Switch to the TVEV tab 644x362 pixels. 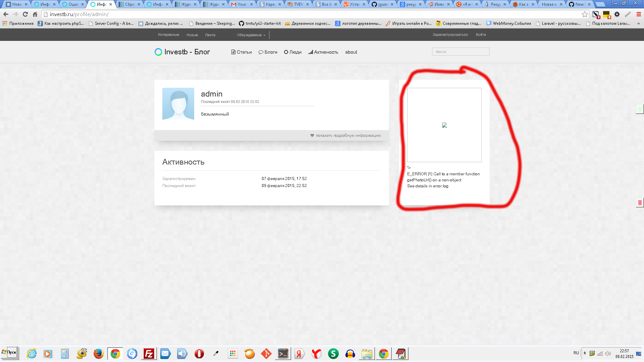pos(298,4)
